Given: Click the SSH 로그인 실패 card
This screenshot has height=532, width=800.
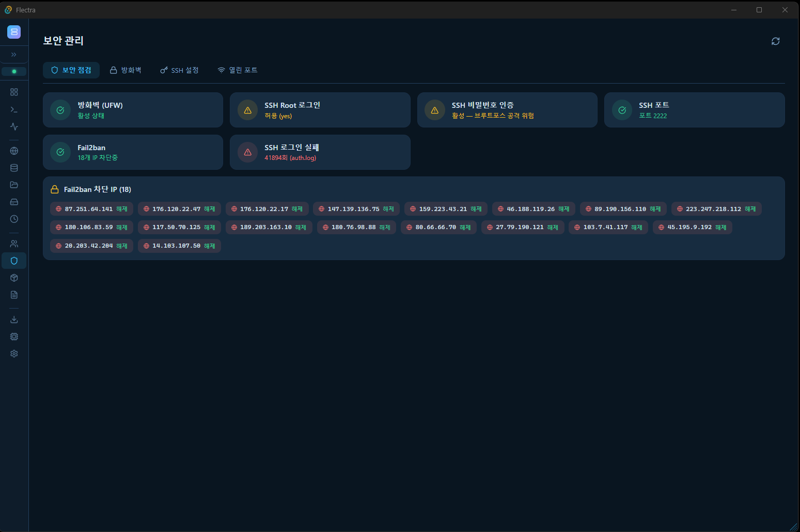Looking at the screenshot, I should tap(320, 152).
